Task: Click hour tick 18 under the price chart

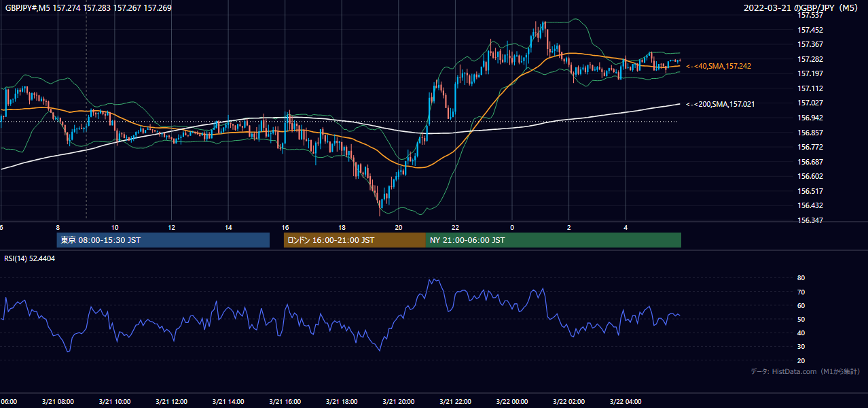Action: (x=342, y=228)
